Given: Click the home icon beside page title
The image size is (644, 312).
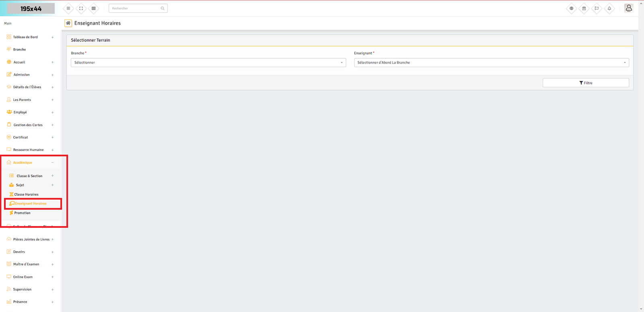Looking at the screenshot, I should click(x=68, y=23).
